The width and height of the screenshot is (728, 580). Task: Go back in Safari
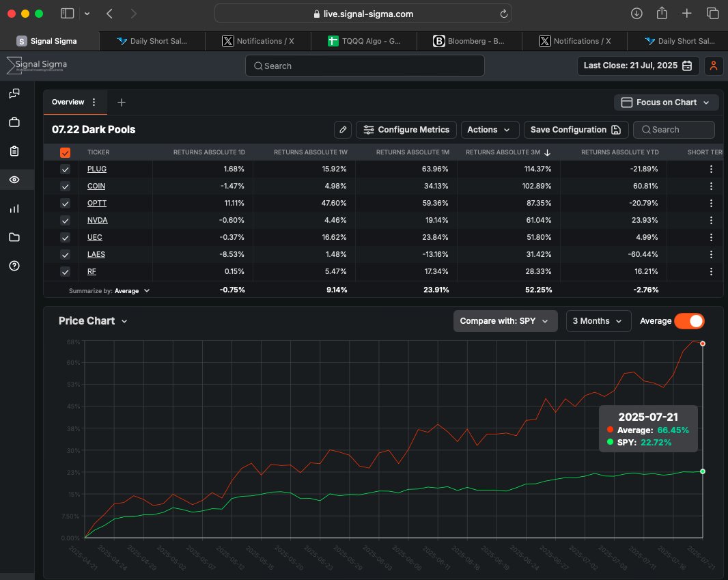[x=109, y=14]
